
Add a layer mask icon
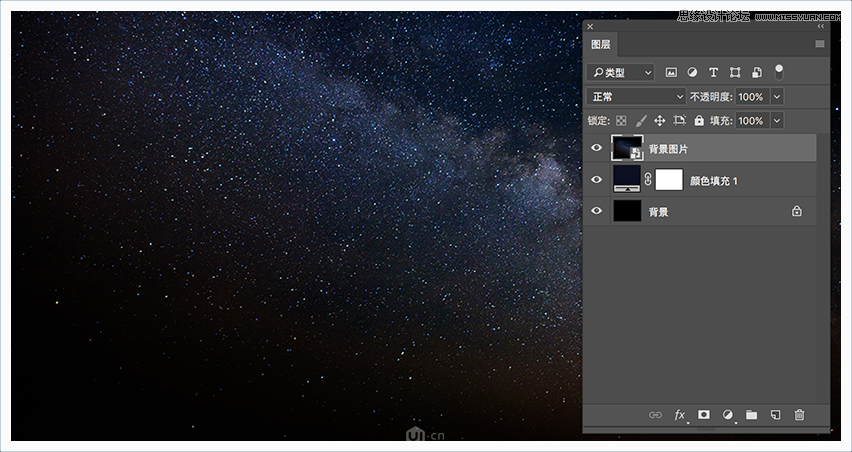point(704,415)
